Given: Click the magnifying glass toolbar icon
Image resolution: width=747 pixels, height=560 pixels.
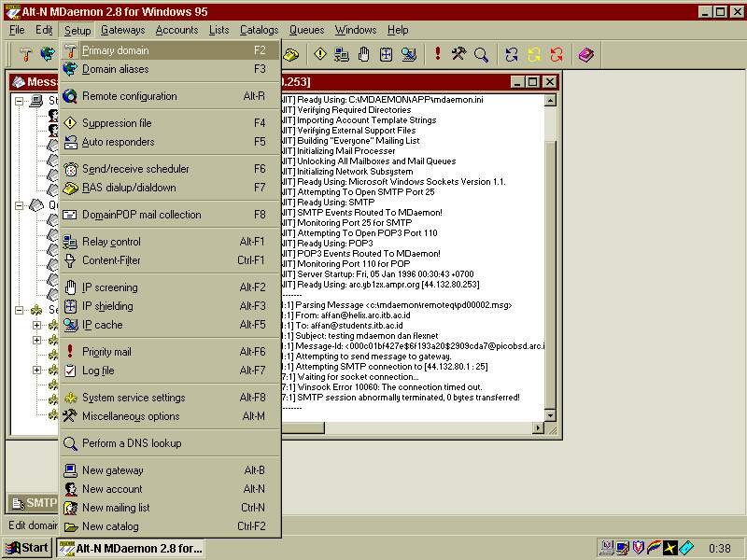Looking at the screenshot, I should click(481, 54).
